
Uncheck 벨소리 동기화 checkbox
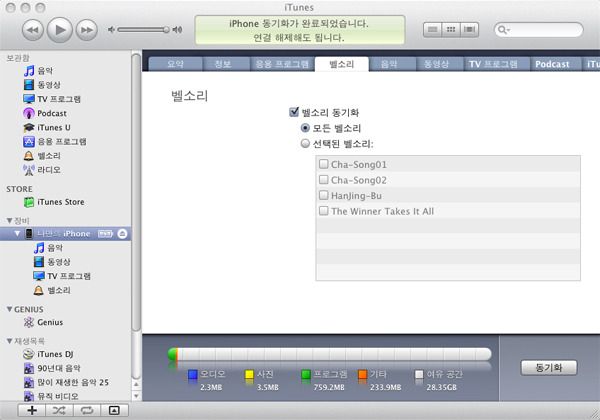[294, 112]
